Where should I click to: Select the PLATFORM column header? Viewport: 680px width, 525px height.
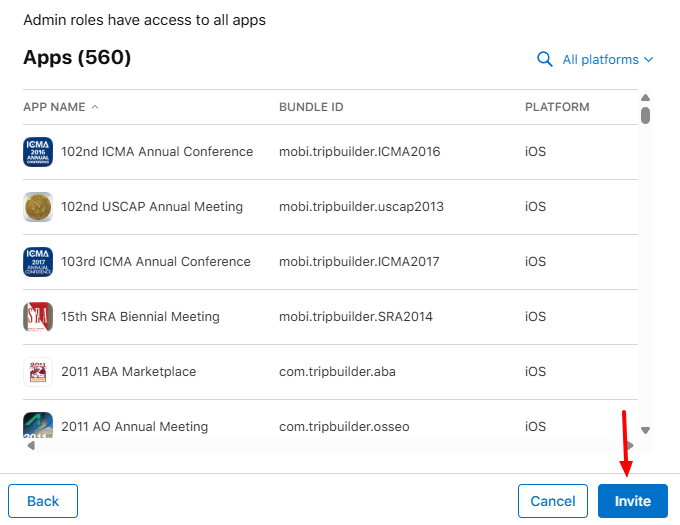click(557, 107)
